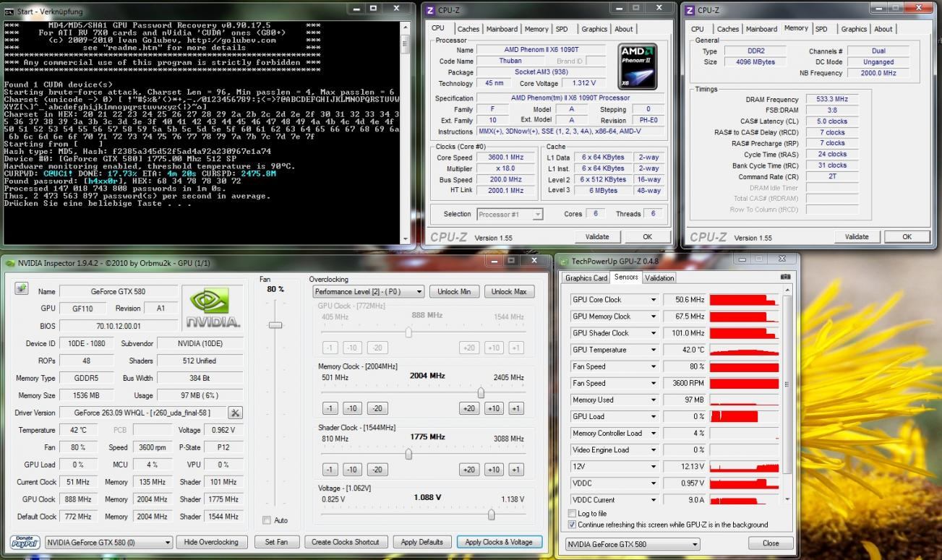Increase Memory Clock with its +20 button
The image size is (942, 560).
(x=469, y=408)
